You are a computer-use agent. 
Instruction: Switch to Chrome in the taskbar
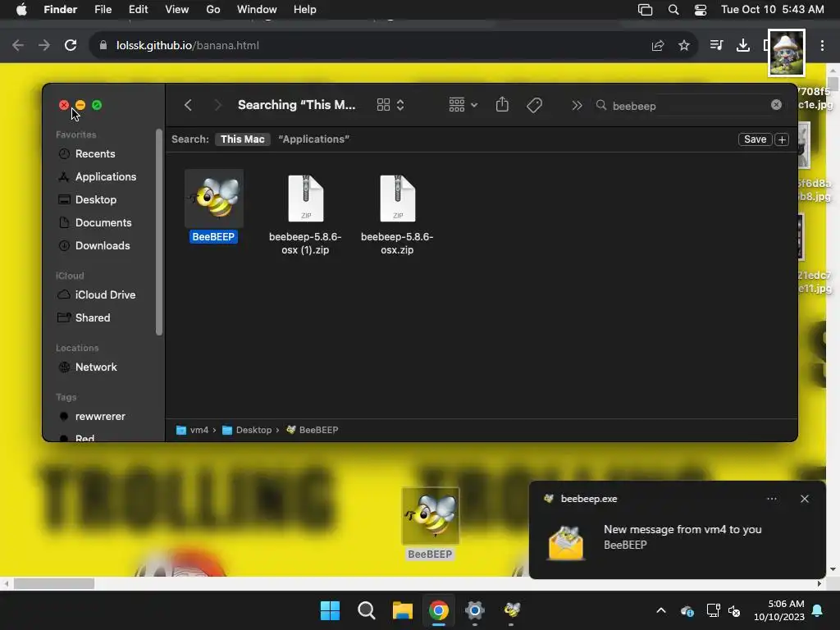coord(439,610)
